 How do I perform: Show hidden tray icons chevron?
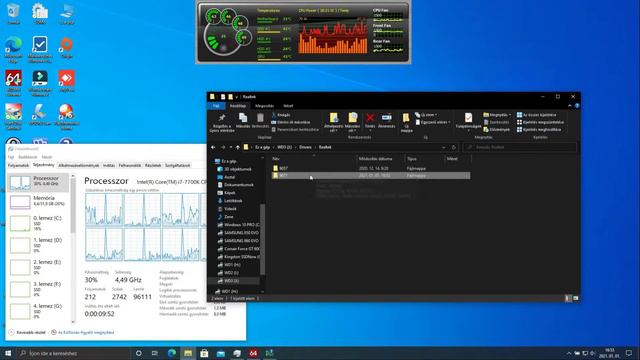[x=569, y=353]
